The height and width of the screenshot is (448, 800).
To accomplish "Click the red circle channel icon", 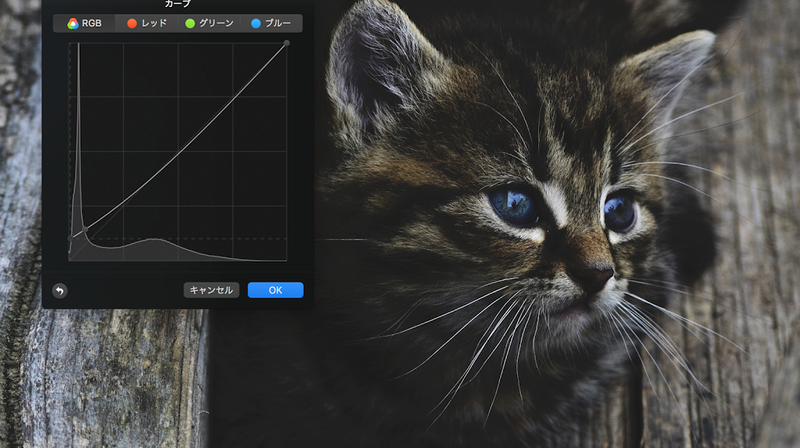I will tap(132, 23).
